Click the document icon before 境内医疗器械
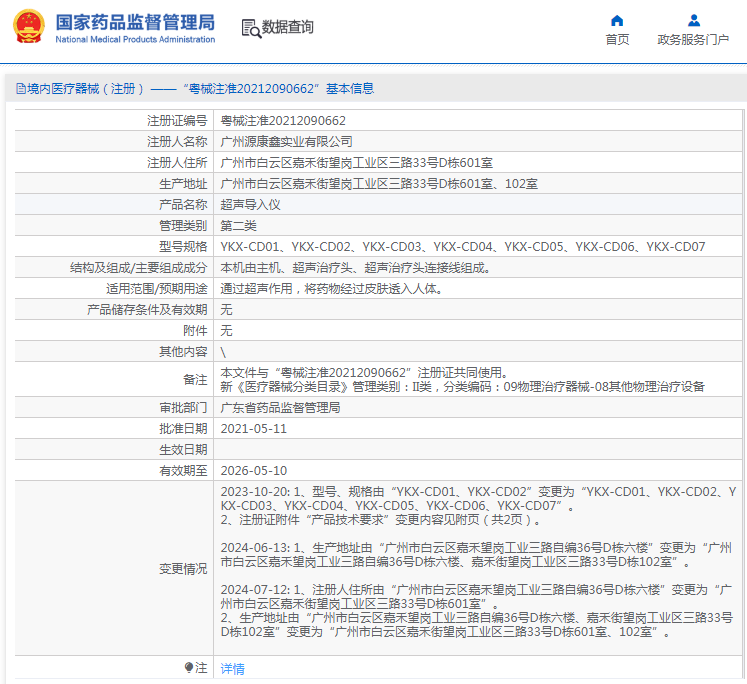 [x=20, y=89]
